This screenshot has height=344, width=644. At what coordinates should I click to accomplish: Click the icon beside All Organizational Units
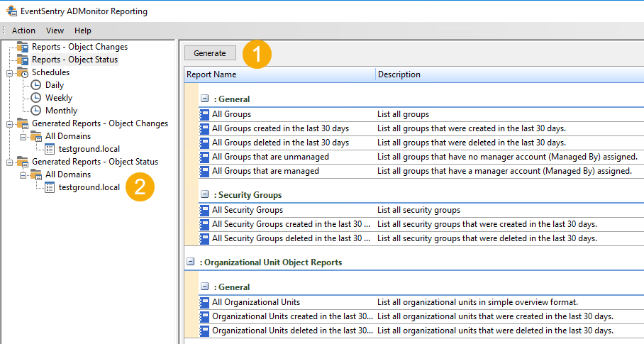tap(204, 303)
